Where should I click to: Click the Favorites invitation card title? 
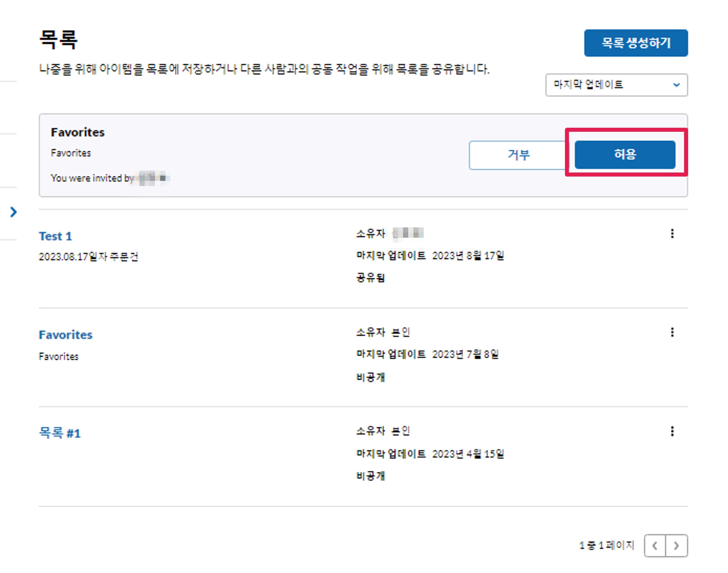click(x=78, y=132)
